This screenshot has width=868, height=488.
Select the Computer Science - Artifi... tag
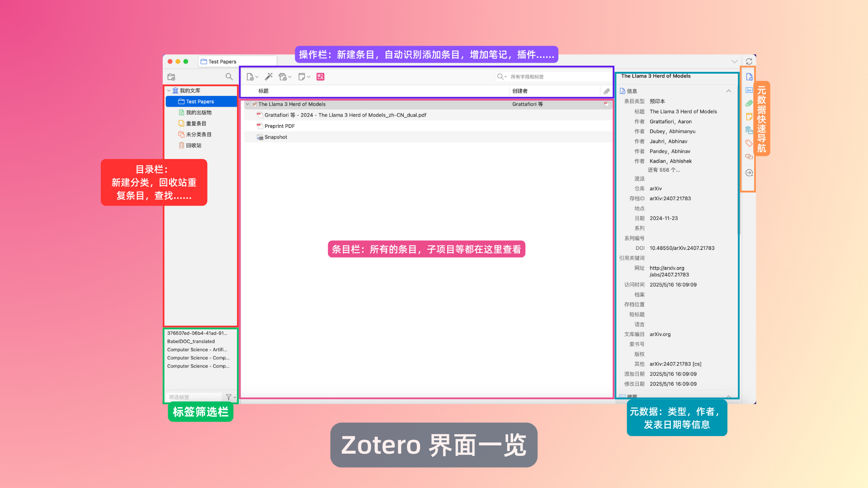(197, 350)
